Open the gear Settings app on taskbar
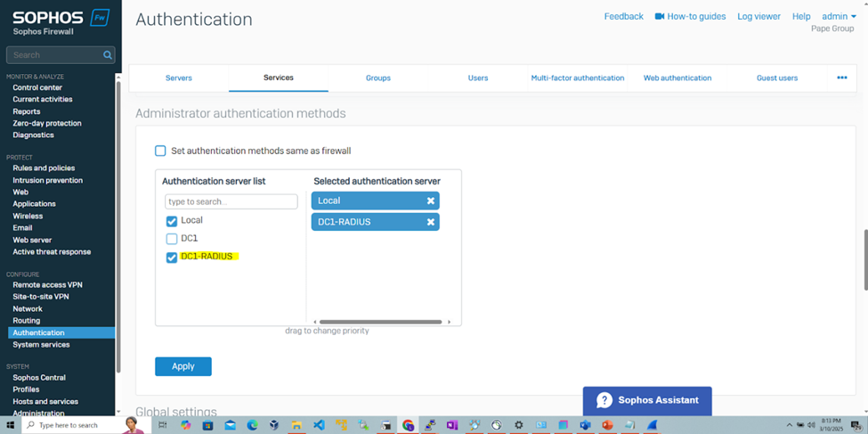 [519, 425]
